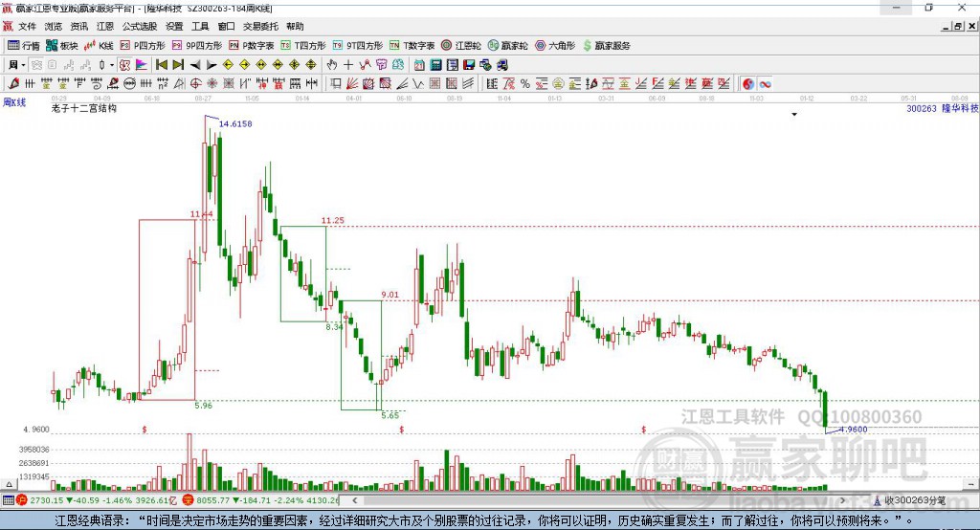The height and width of the screenshot is (530, 980).
Task: Open the 9P四方形 tool
Action: [x=197, y=46]
